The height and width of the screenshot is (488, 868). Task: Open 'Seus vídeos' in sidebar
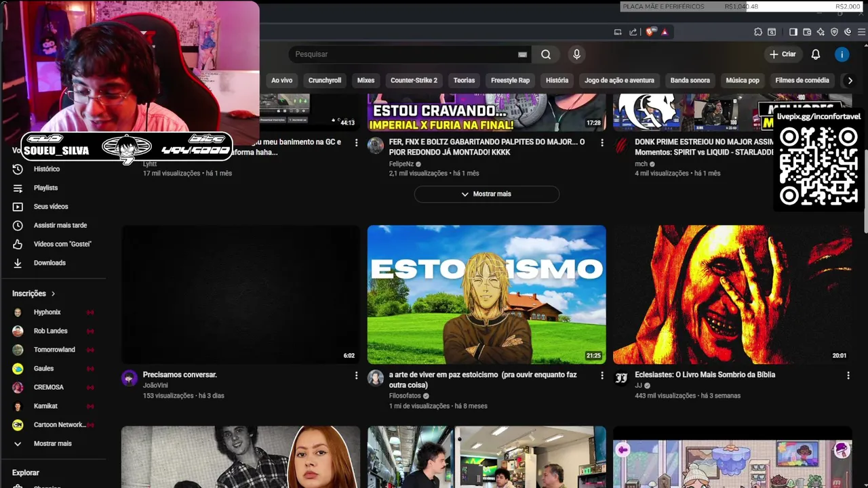tap(52, 207)
